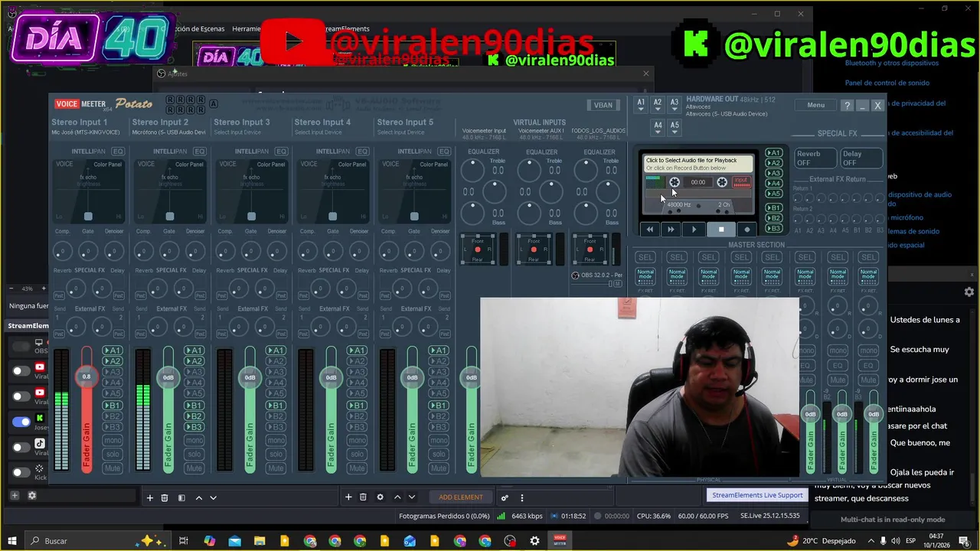Open the A1 hardware out device dropdown
The width and height of the screenshot is (980, 551).
point(641,106)
